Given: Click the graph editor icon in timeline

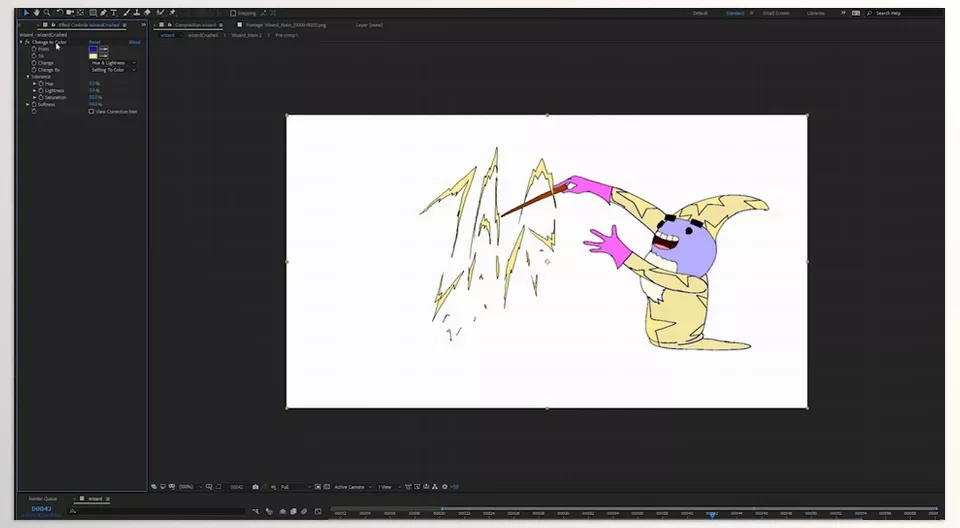Looking at the screenshot, I should point(318,511).
